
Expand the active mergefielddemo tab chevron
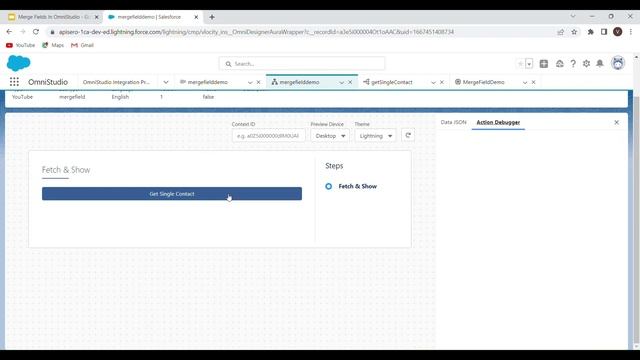click(341, 82)
